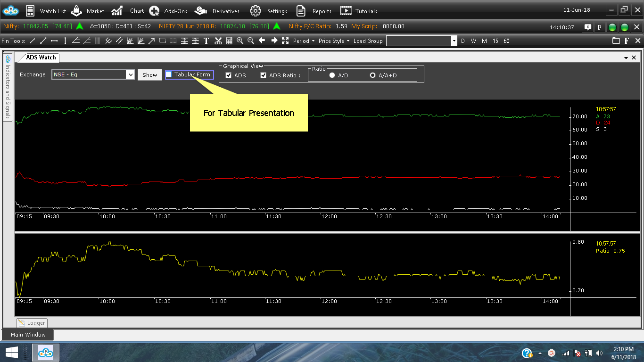Open the calculator tool
The height and width of the screenshot is (362, 644).
point(229,41)
